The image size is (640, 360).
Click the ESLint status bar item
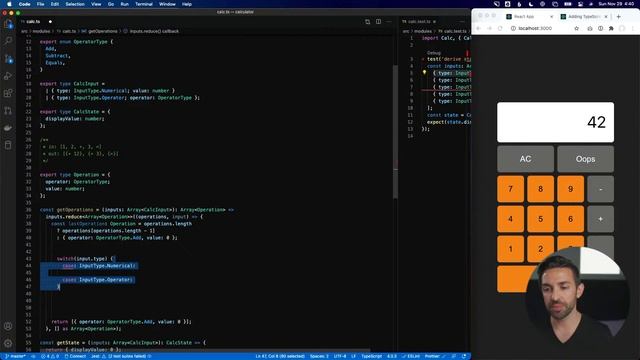(x=411, y=356)
